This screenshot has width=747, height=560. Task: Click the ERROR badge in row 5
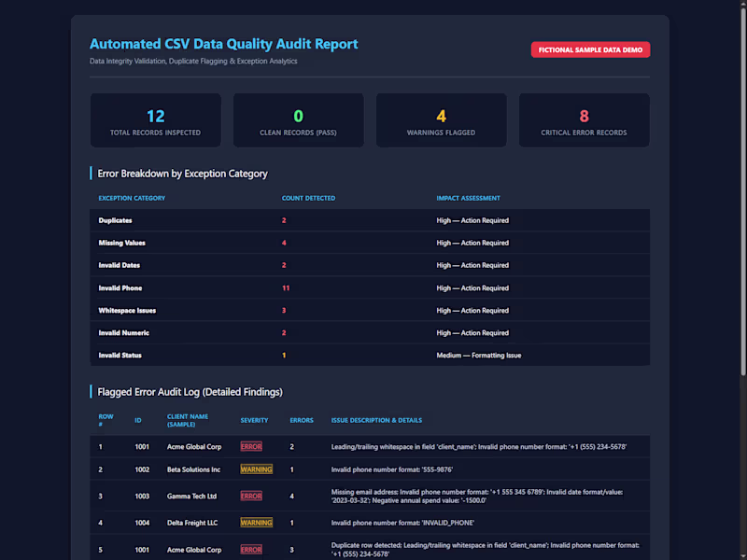coord(251,550)
